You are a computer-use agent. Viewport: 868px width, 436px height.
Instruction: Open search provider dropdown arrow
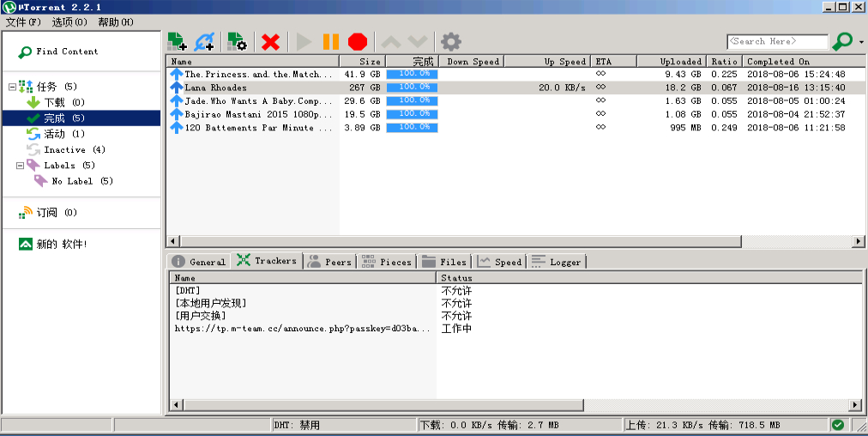[x=861, y=42]
